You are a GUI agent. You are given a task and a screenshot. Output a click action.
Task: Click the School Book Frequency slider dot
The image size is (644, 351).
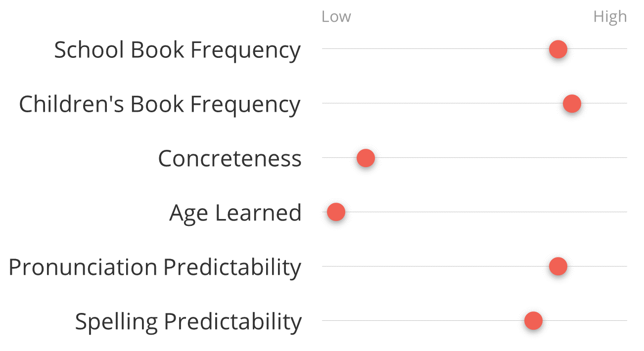click(x=558, y=49)
